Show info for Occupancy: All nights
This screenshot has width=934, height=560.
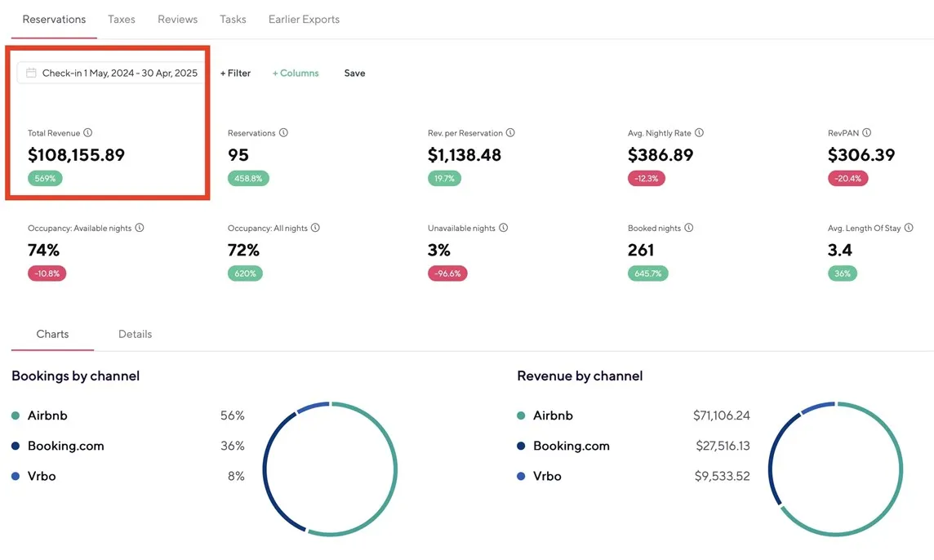point(315,229)
